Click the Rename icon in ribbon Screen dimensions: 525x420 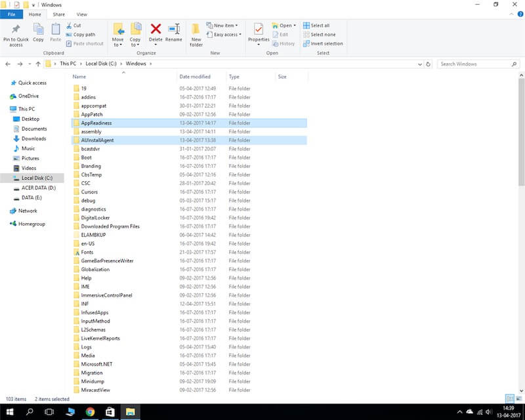[174, 29]
